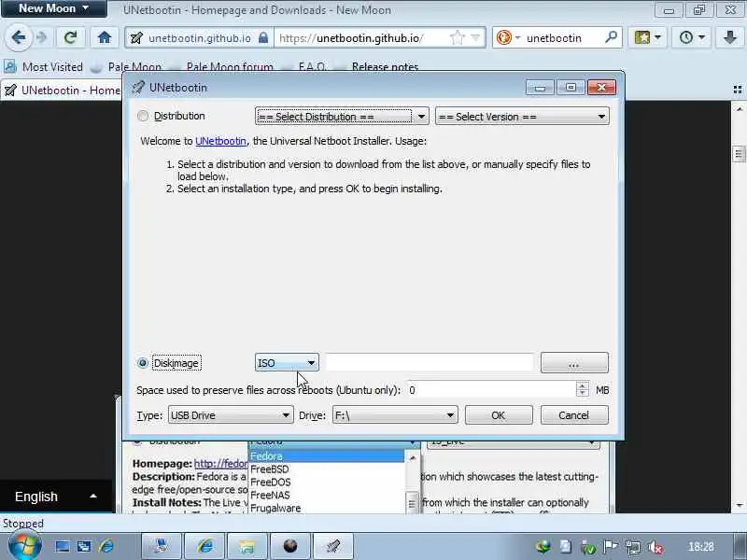747x560 pixels.
Task: Open the Select Distribution dropdown
Action: tap(342, 116)
